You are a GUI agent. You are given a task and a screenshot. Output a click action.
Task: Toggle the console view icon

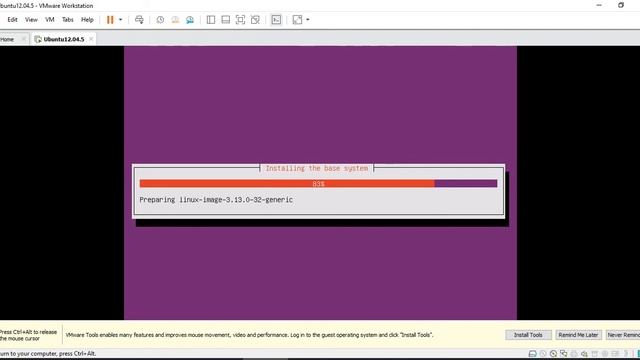click(x=276, y=20)
